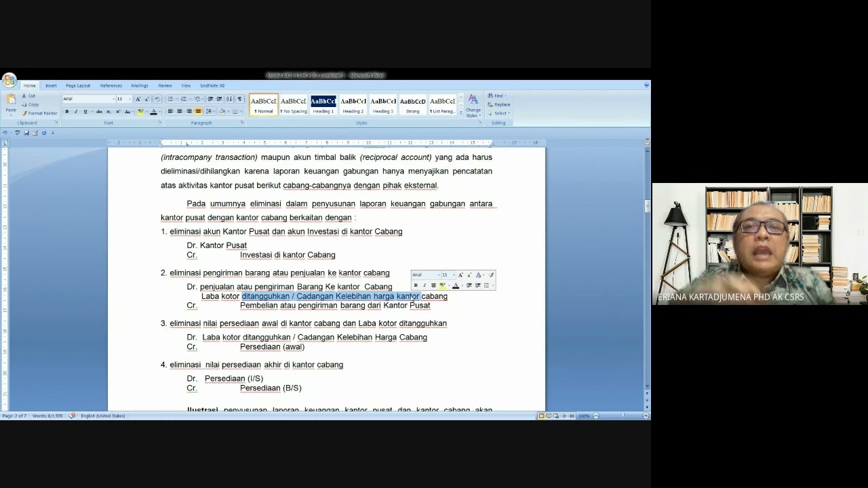This screenshot has height=488, width=868.
Task: Activate Format Painter in Clipboard group
Action: [39, 113]
